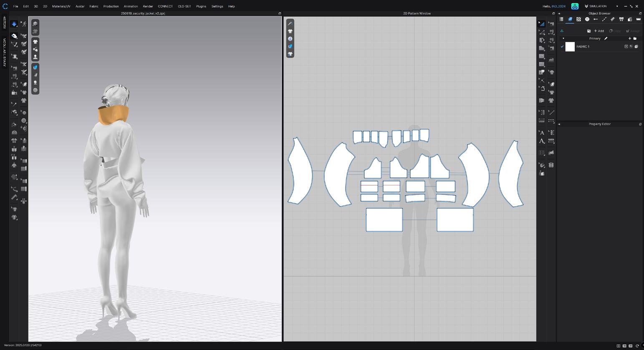Open the Plugins menu
Viewport: 644px width, 350px height.
click(x=201, y=6)
